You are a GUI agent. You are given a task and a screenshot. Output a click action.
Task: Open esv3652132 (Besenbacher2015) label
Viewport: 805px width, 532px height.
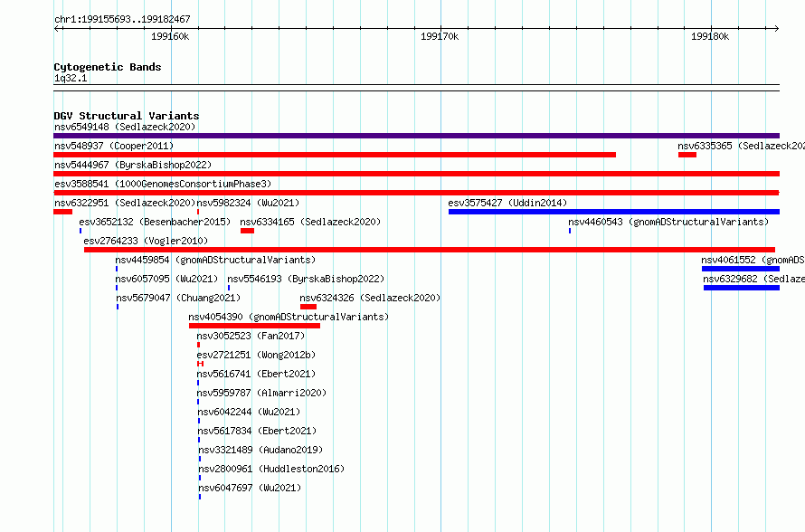155,222
